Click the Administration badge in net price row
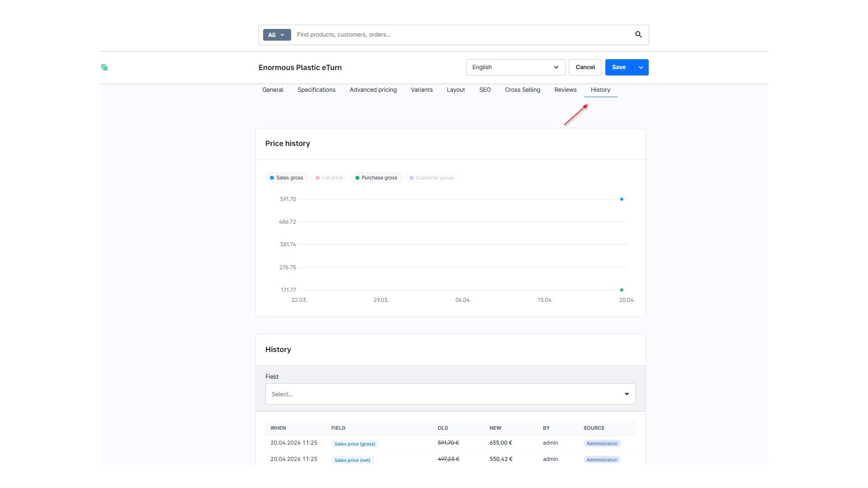 click(x=602, y=460)
